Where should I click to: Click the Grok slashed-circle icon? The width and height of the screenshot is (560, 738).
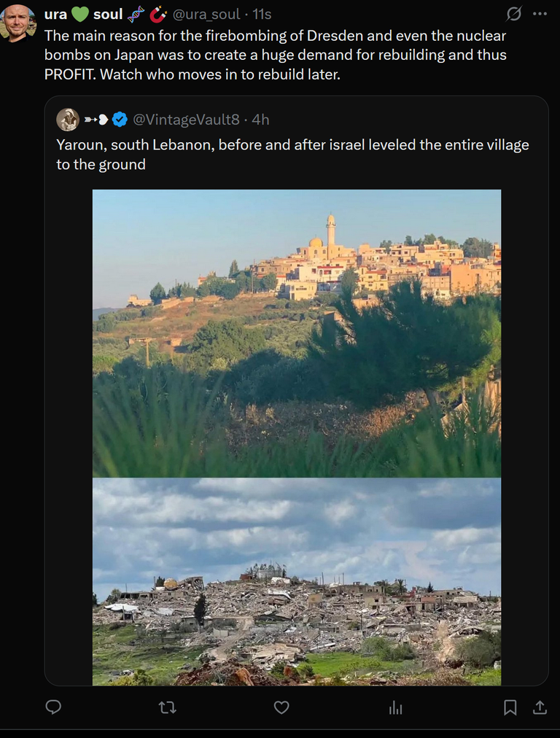513,14
